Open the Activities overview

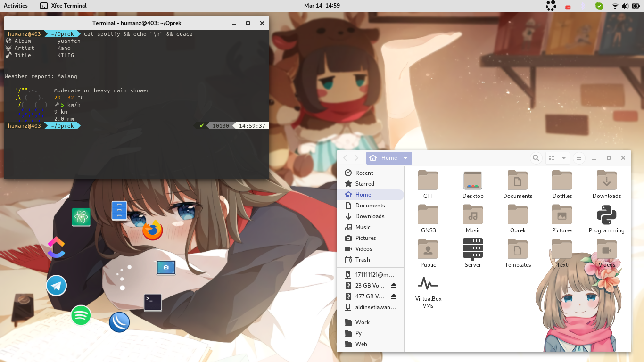[16, 6]
